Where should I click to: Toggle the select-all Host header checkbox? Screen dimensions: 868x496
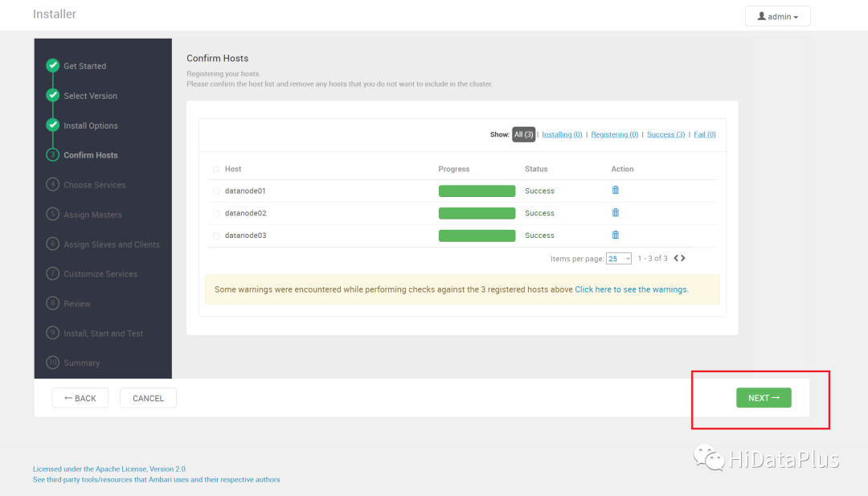coord(216,170)
